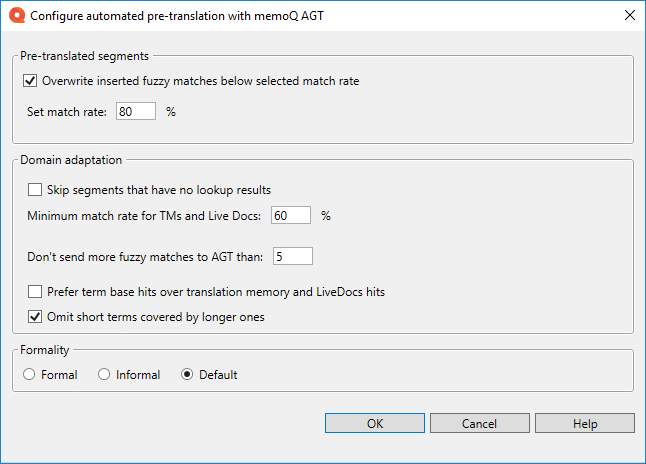Image resolution: width=646 pixels, height=464 pixels.
Task: Click the Pre-translated segments group heading
Action: tap(85, 56)
